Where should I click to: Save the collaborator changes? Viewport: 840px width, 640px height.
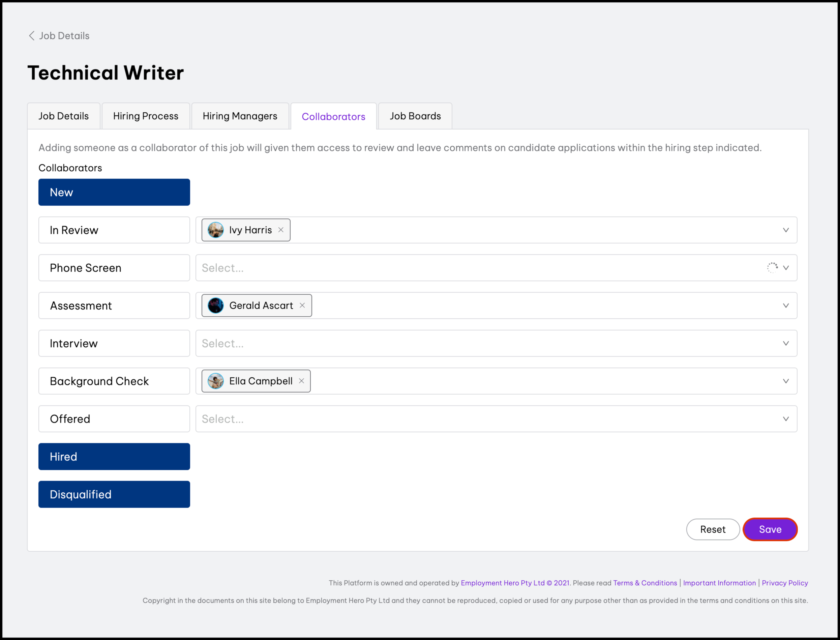[770, 529]
